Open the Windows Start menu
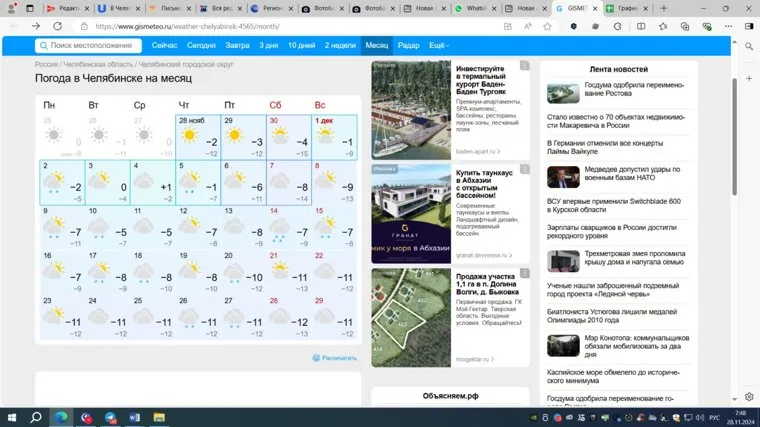760x427 pixels. tap(11, 416)
